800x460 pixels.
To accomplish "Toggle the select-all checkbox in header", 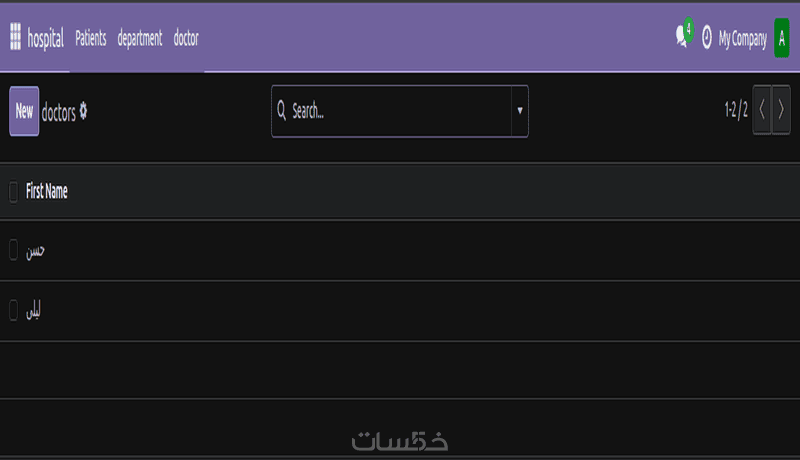I will [13, 192].
